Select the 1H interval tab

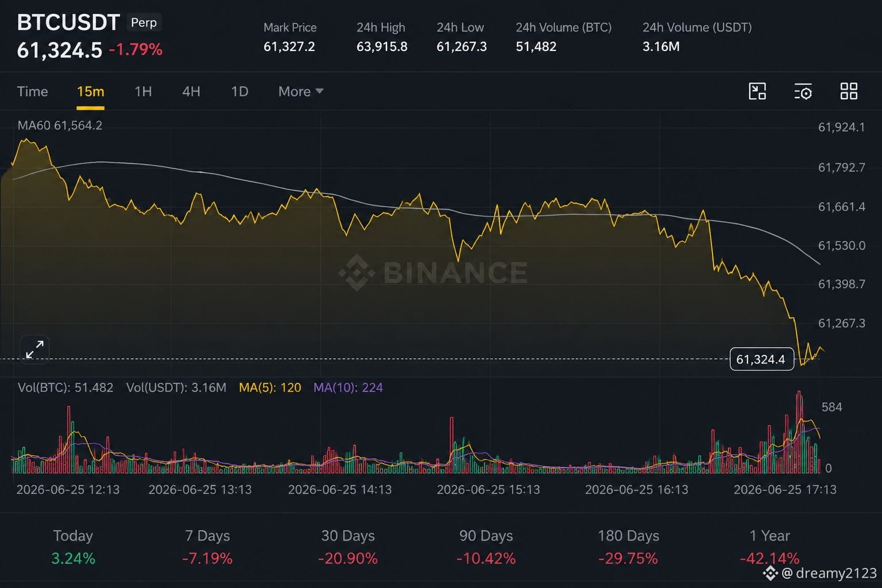[143, 91]
